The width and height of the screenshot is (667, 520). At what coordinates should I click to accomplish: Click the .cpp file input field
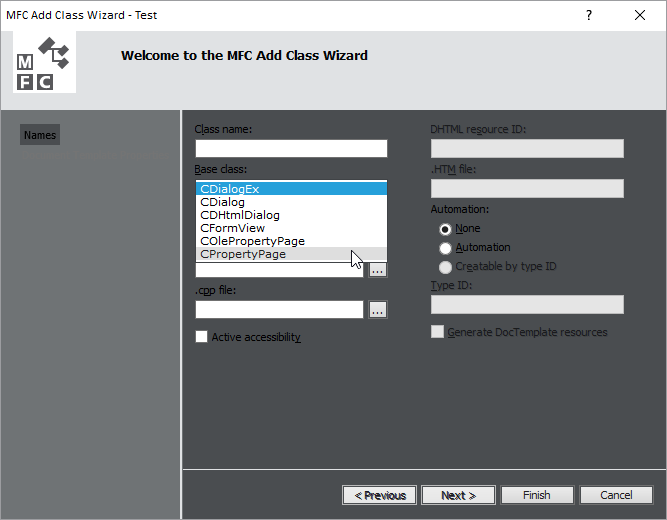pyautogui.click(x=279, y=309)
